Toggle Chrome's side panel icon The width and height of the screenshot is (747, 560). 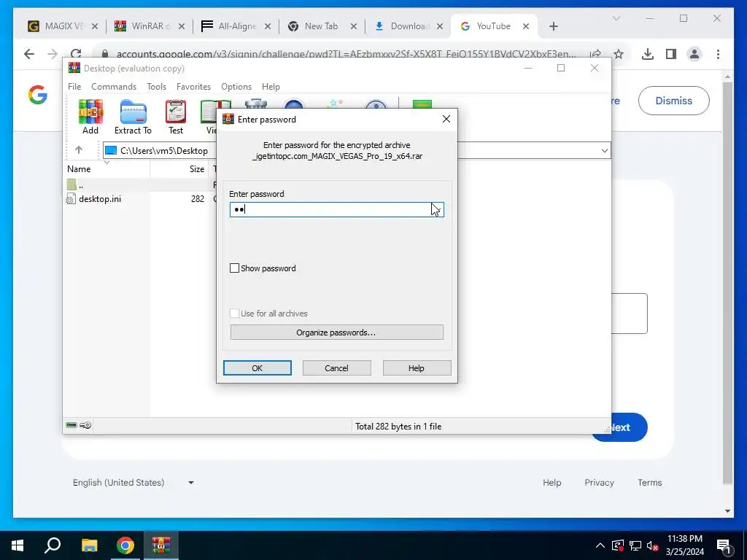[x=671, y=54]
